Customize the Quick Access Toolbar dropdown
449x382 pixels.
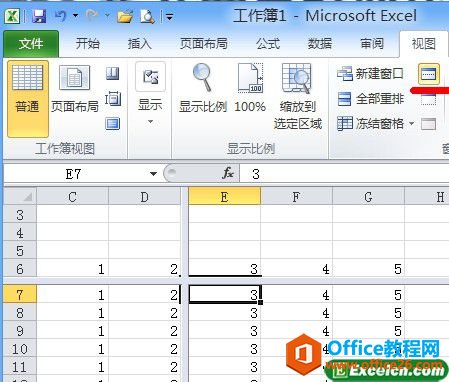click(x=169, y=16)
